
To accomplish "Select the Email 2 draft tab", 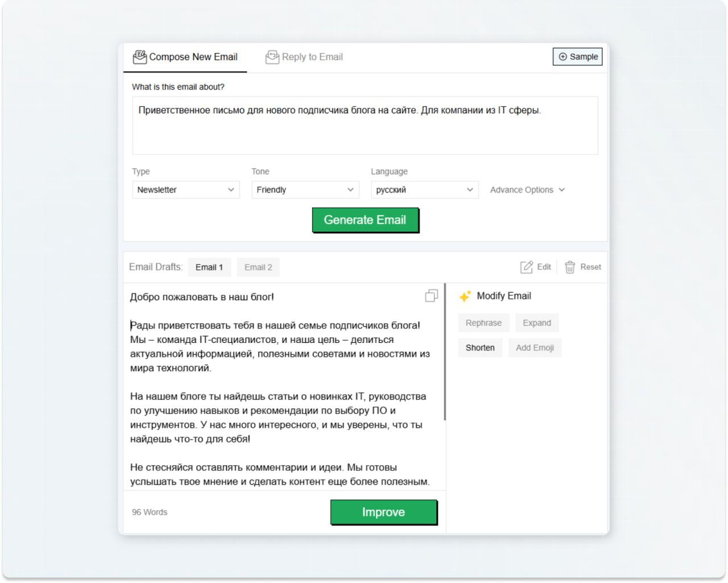I will point(258,267).
